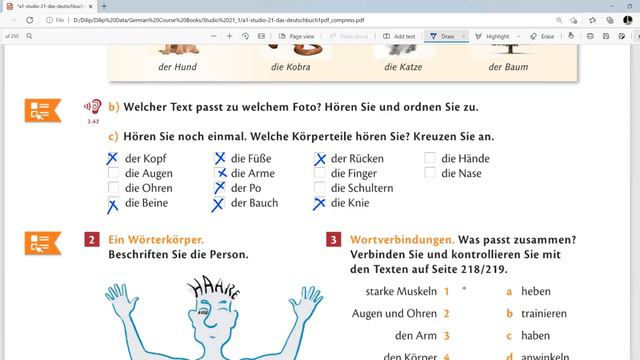Click the 'die Katze' caption

[x=403, y=67]
